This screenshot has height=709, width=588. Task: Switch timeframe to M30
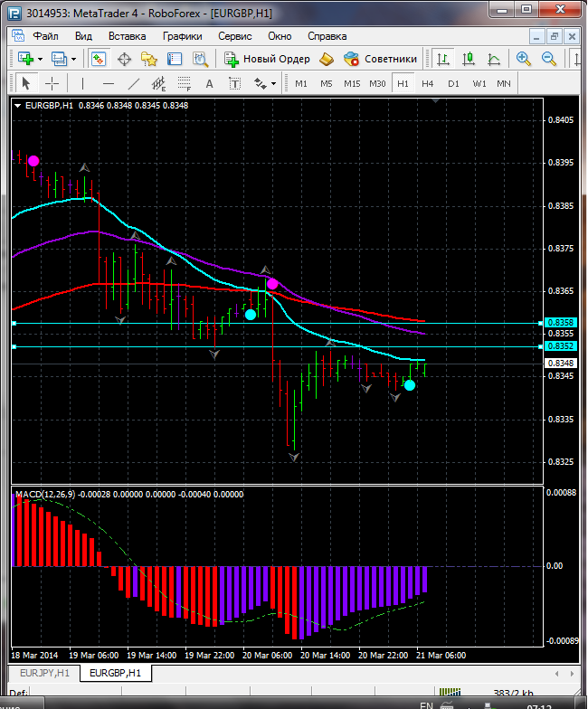[377, 83]
